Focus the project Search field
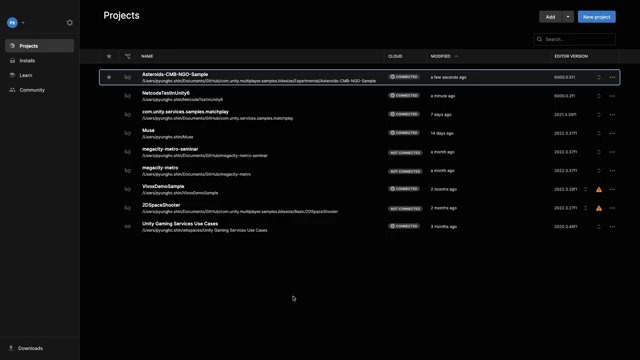This screenshot has width=640, height=360. [x=574, y=40]
